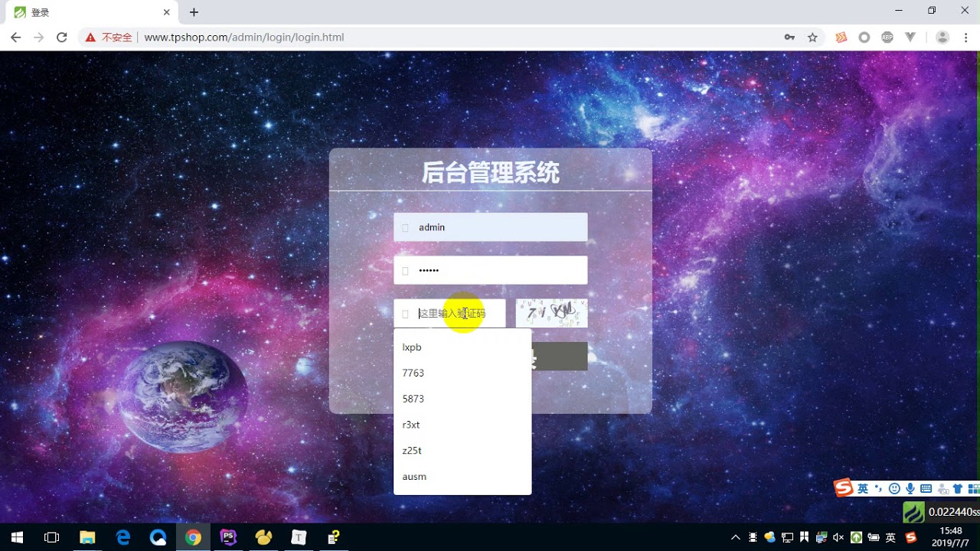980x551 pixels.
Task: Click the captcha code input field
Action: [x=449, y=313]
